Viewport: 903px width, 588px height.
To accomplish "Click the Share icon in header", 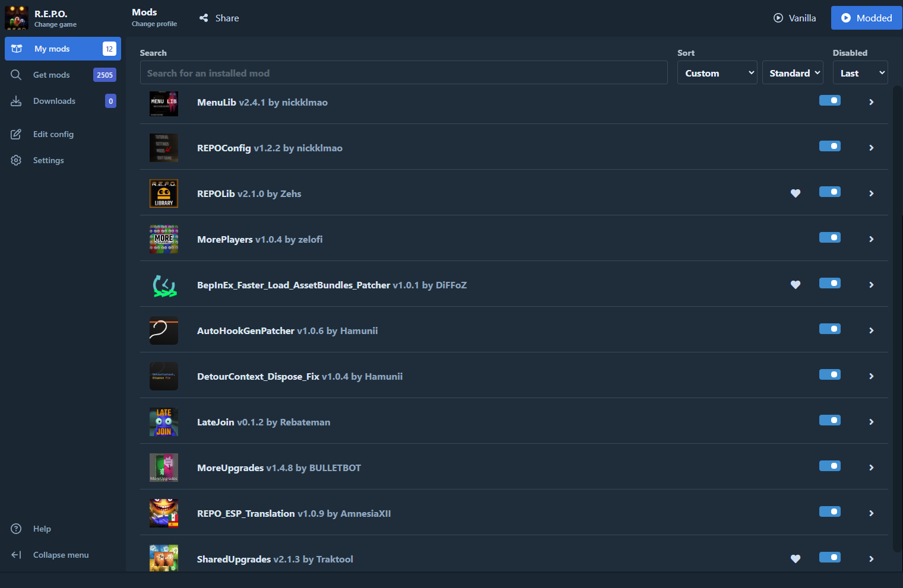I will pyautogui.click(x=204, y=18).
